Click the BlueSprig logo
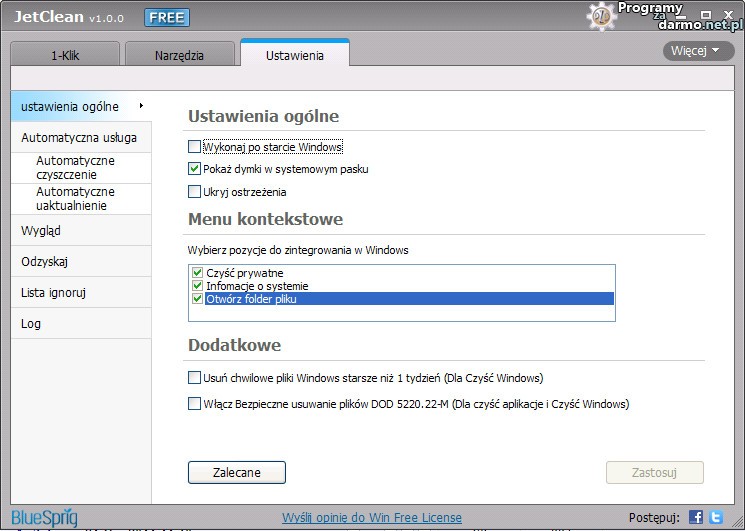 44,517
